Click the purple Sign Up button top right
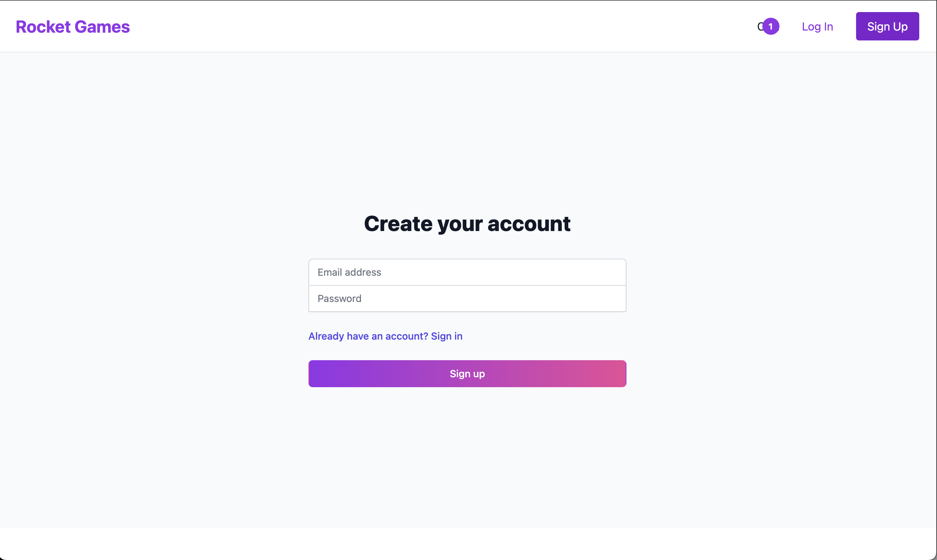 [887, 26]
